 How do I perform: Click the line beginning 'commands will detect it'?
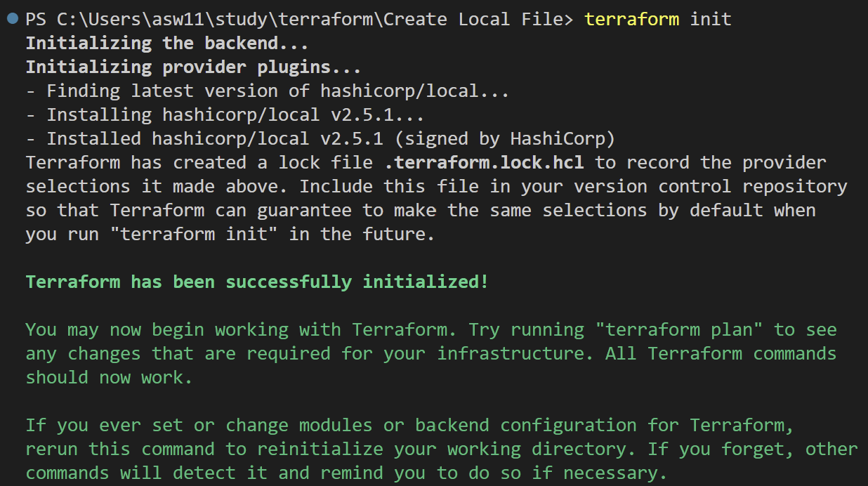(x=346, y=473)
